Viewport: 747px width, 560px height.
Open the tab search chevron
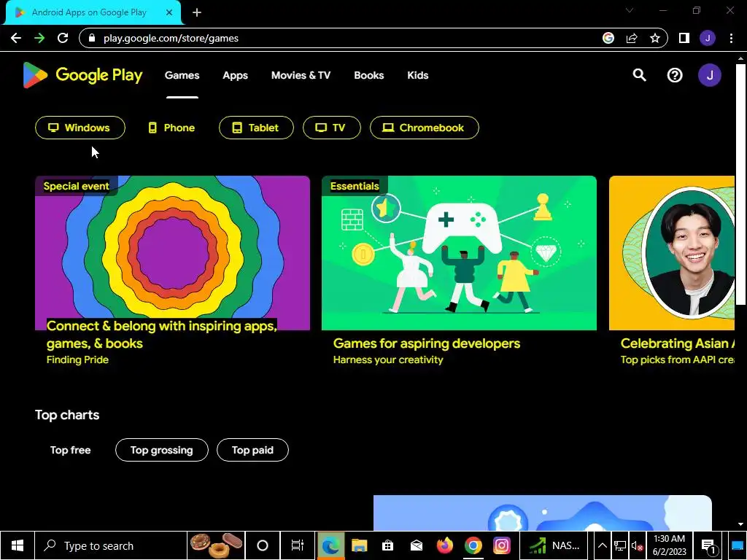(x=630, y=10)
